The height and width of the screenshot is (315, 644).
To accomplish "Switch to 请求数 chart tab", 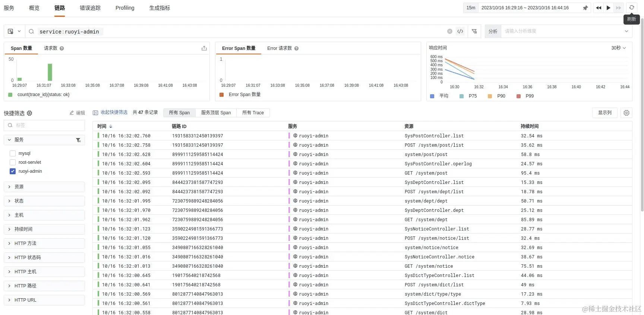I will coord(51,48).
